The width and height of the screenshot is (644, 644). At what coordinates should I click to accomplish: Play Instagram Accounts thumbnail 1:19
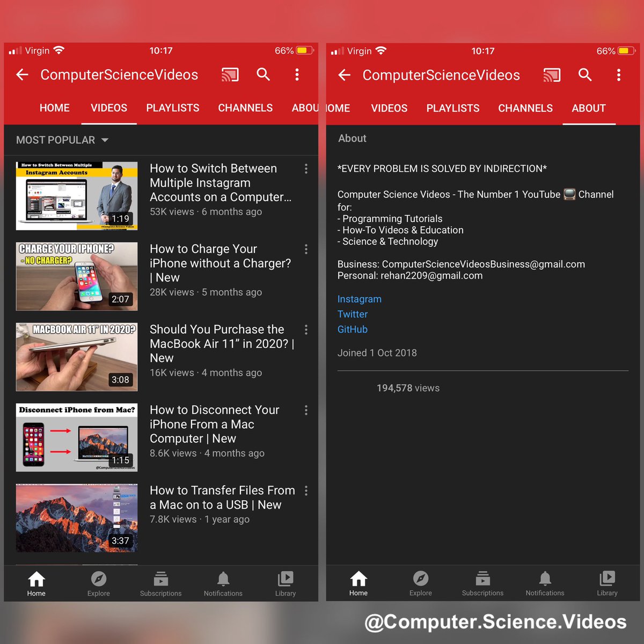click(77, 196)
